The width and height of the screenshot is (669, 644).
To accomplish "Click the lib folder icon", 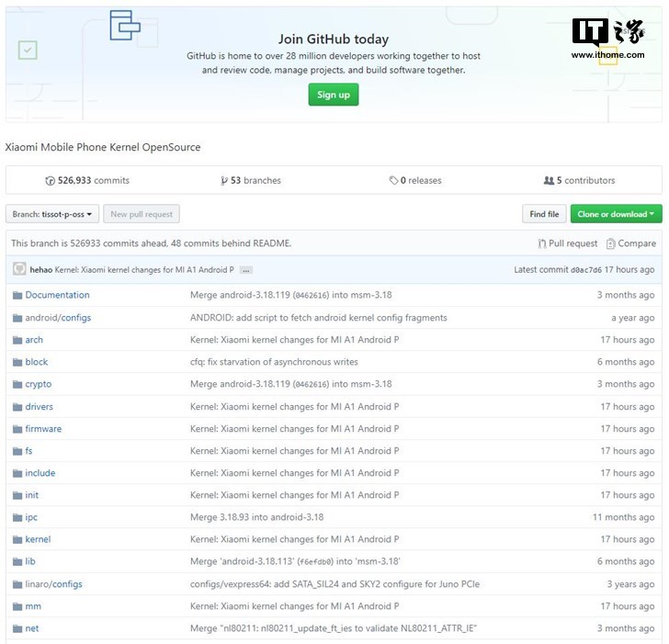I will pyautogui.click(x=17, y=562).
